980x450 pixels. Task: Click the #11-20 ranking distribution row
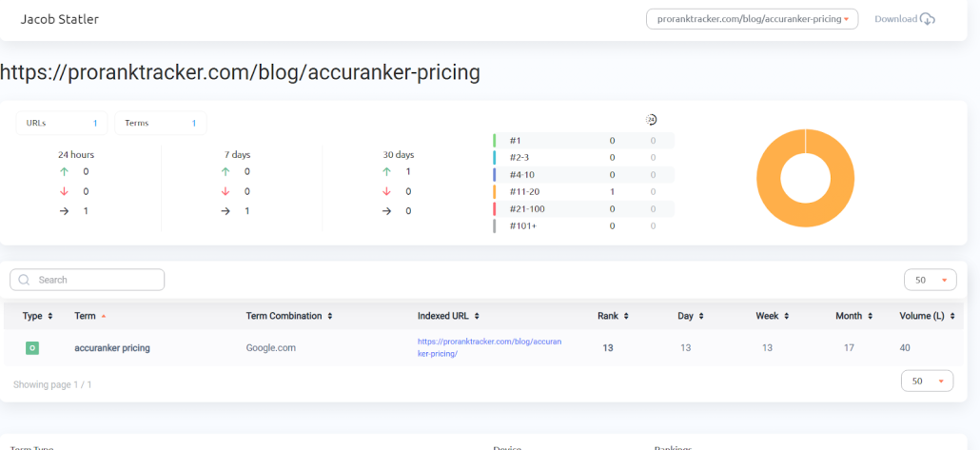584,192
